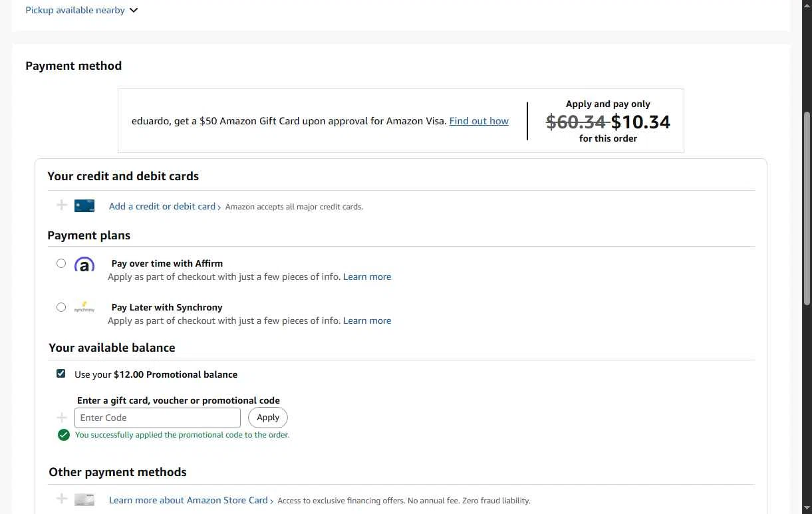Open Learn more link for Affirm
Viewport: 812px width, 514px height.
coord(367,277)
